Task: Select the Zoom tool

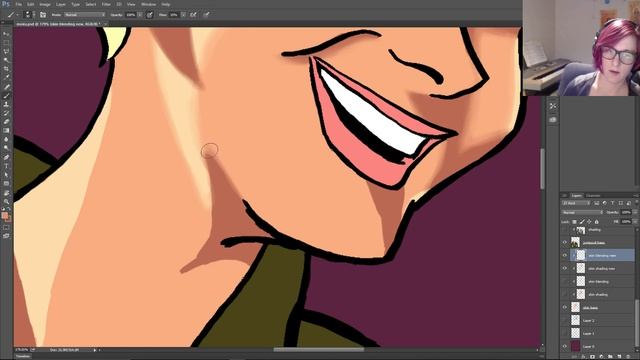Action: click(6, 201)
